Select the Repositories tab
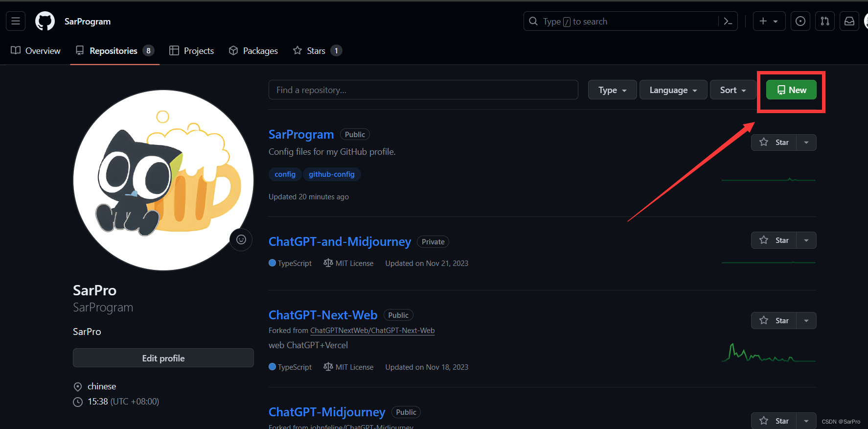The height and width of the screenshot is (429, 868). 114,51
